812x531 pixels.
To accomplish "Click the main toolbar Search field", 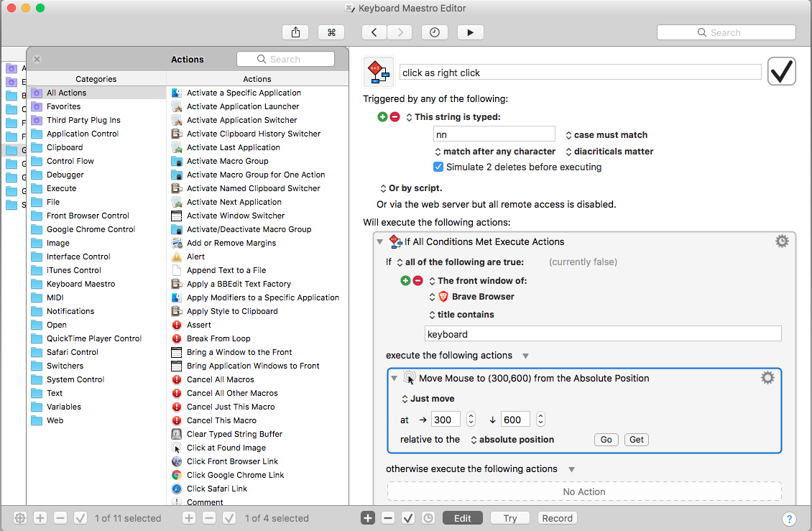I will click(726, 32).
